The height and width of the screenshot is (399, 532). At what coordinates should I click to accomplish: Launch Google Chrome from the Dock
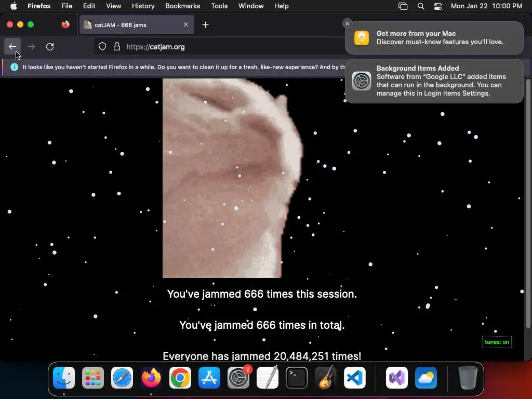[x=180, y=377]
